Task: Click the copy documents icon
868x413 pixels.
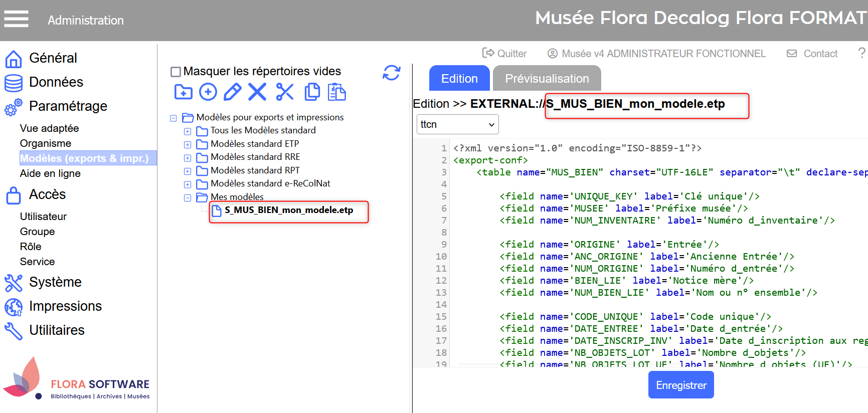Action: pyautogui.click(x=312, y=92)
